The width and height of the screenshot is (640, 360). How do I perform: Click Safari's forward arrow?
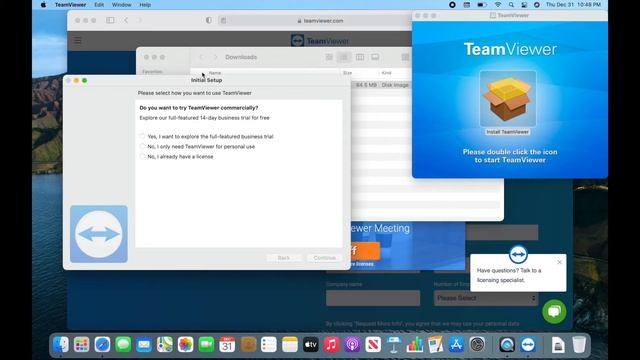coord(140,20)
